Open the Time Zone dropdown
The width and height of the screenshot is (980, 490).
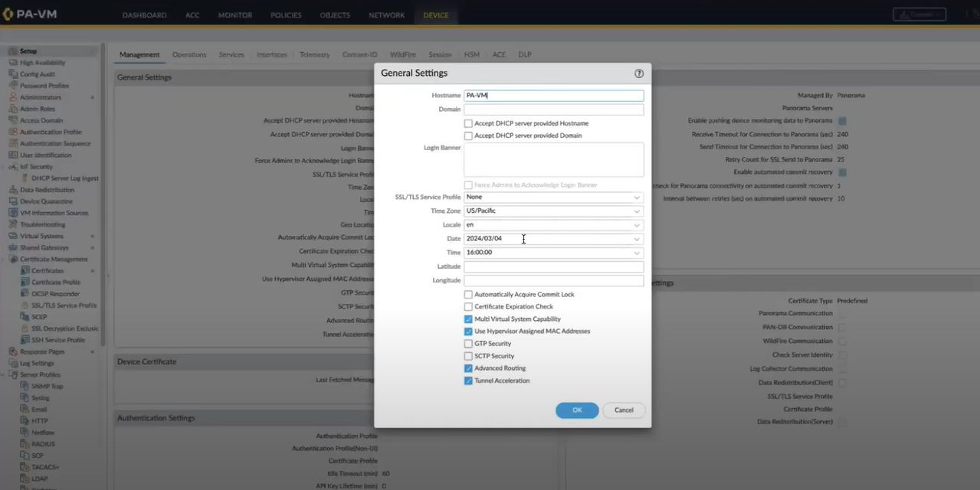(636, 211)
